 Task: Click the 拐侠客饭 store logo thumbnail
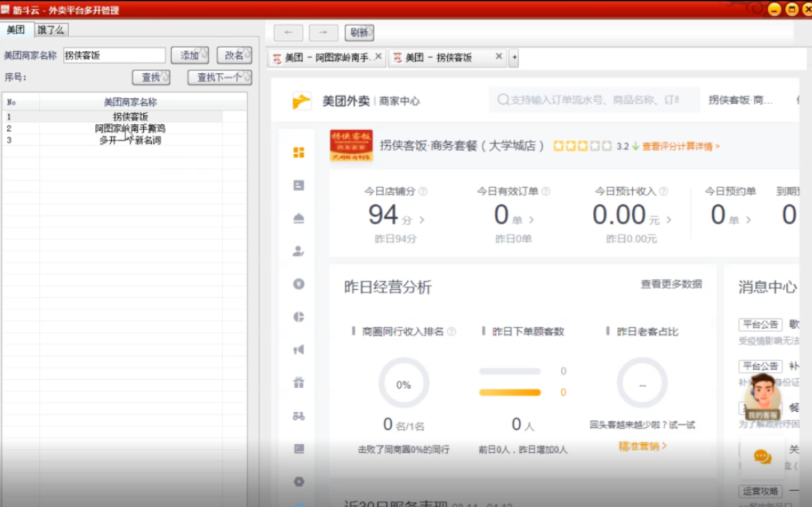coord(351,146)
